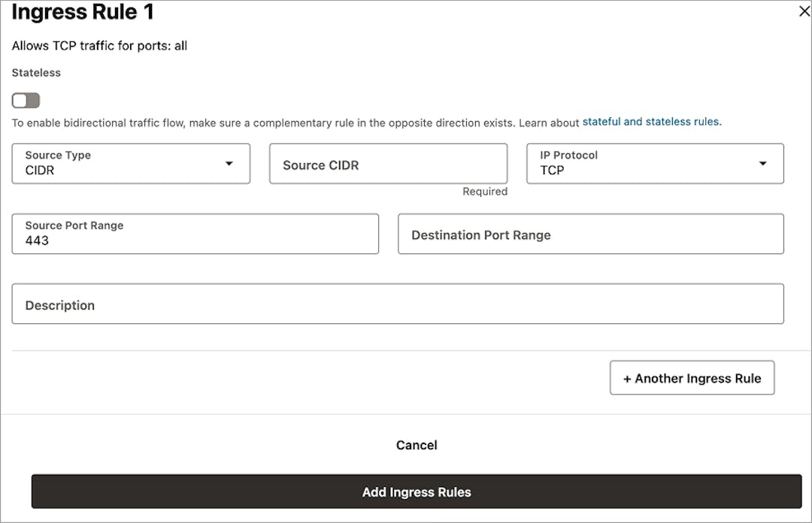
Task: Click the Destination Port Range field
Action: (591, 234)
